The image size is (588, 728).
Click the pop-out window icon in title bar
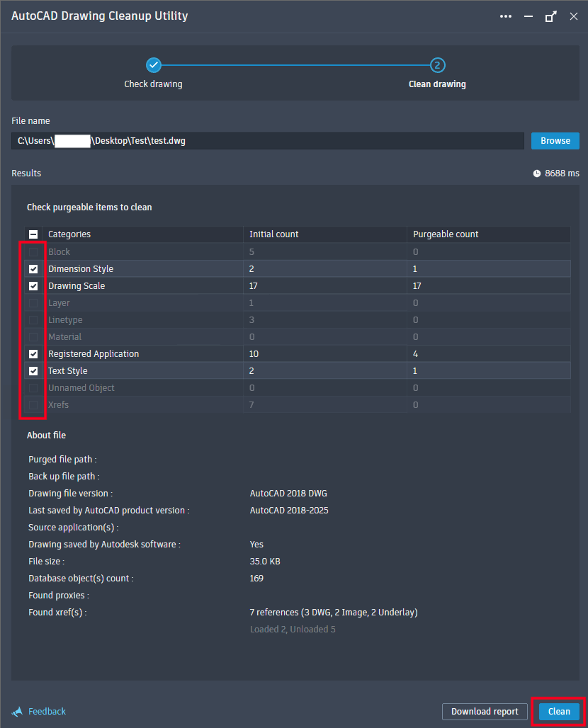[550, 17]
